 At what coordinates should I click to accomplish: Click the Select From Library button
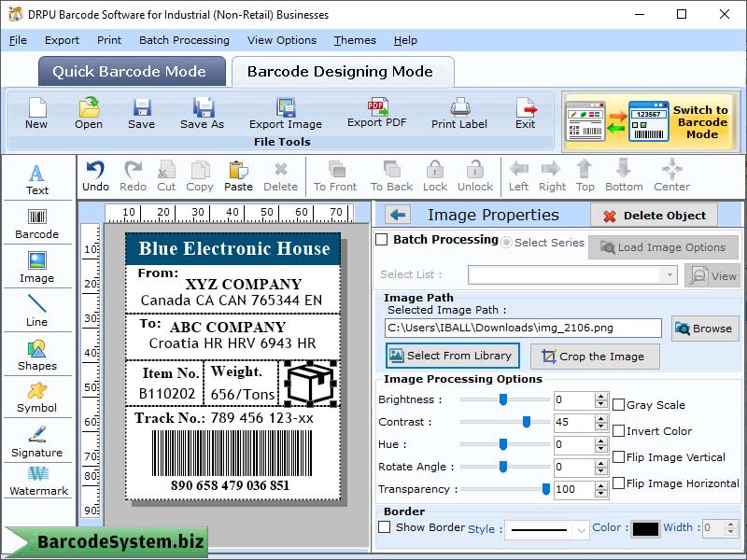point(452,356)
